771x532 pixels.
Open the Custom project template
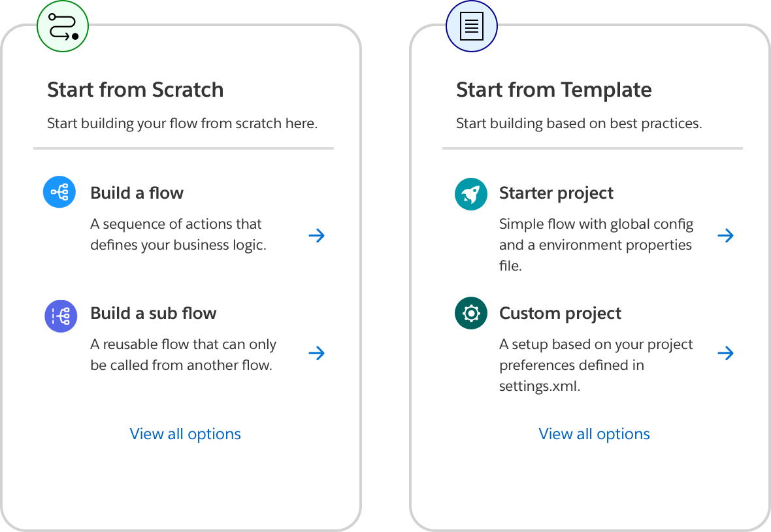[x=560, y=313]
